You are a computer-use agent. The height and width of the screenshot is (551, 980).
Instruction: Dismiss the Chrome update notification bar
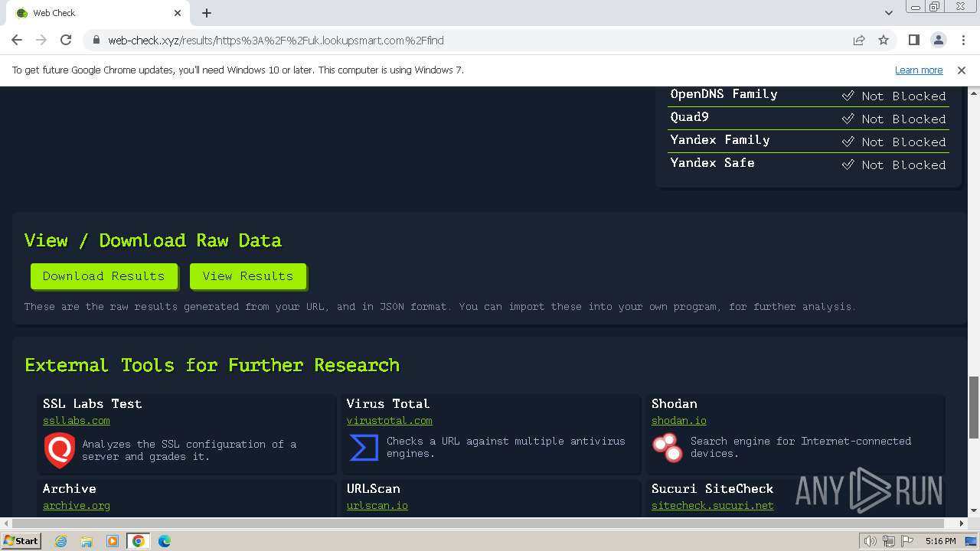(962, 70)
